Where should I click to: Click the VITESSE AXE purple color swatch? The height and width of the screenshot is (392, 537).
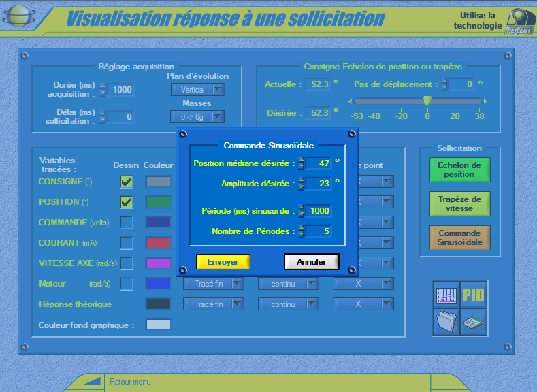pos(158,263)
